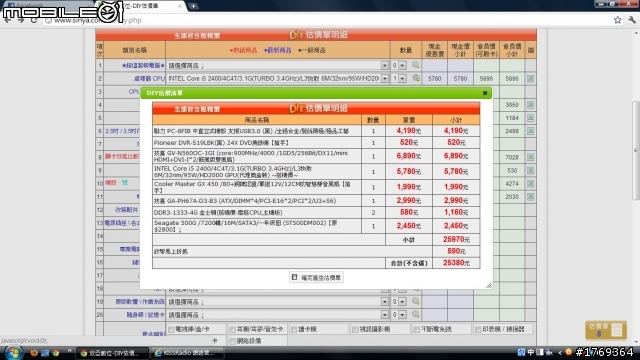Close the DIY estimate list popup

coord(485,93)
